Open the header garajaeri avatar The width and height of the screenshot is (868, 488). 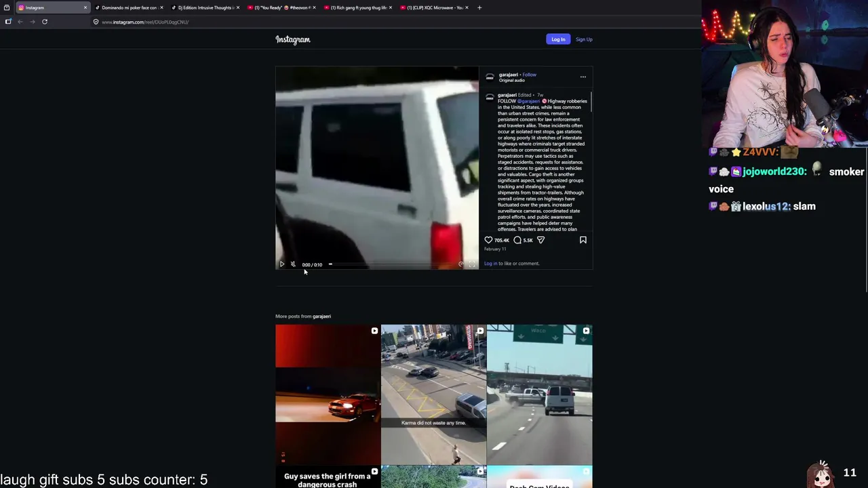pos(490,77)
